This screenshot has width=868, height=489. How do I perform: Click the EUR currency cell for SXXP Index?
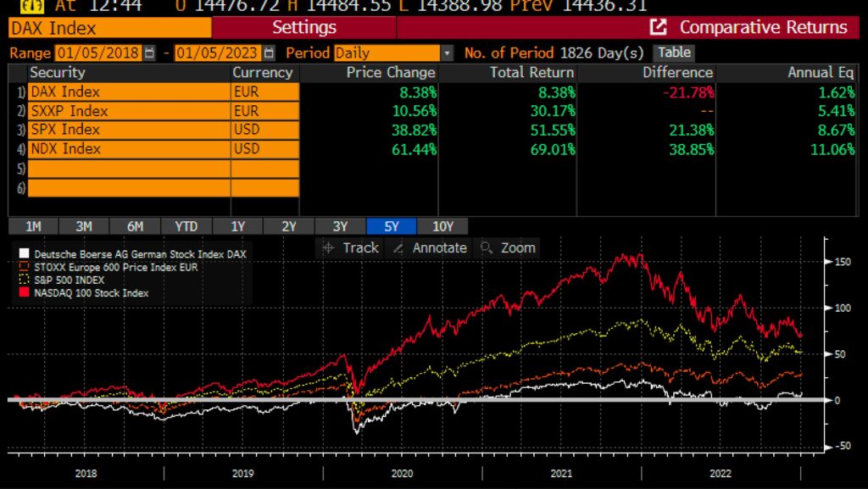[265, 111]
